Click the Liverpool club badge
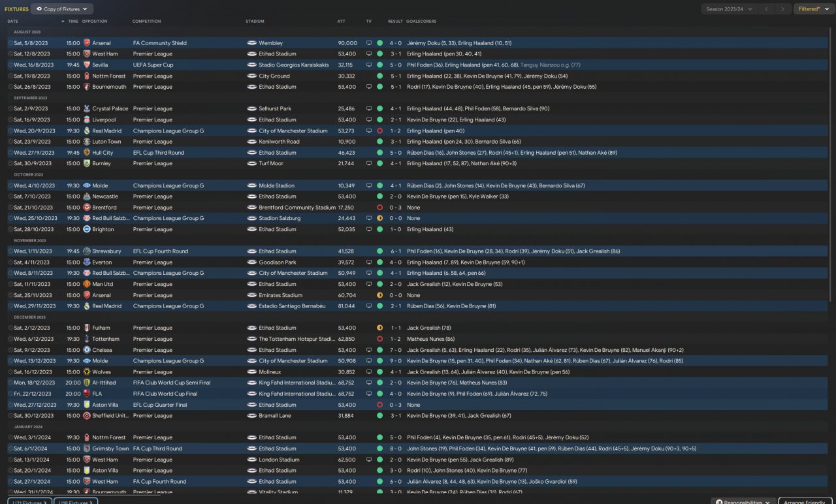This screenshot has height=504, width=836. click(x=87, y=120)
